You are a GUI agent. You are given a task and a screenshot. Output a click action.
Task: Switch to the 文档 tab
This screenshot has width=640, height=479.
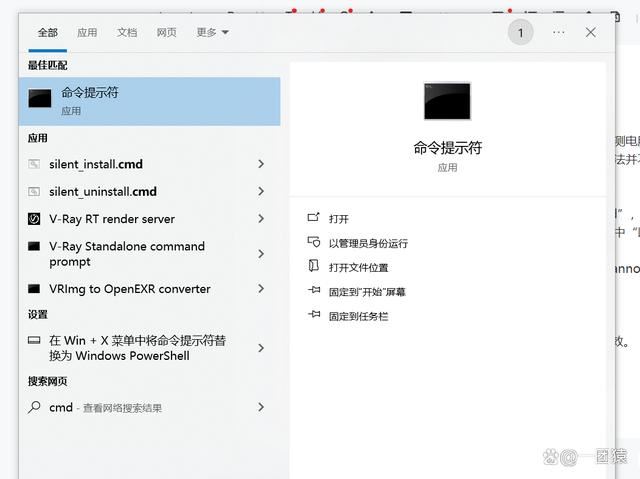pyautogui.click(x=127, y=32)
